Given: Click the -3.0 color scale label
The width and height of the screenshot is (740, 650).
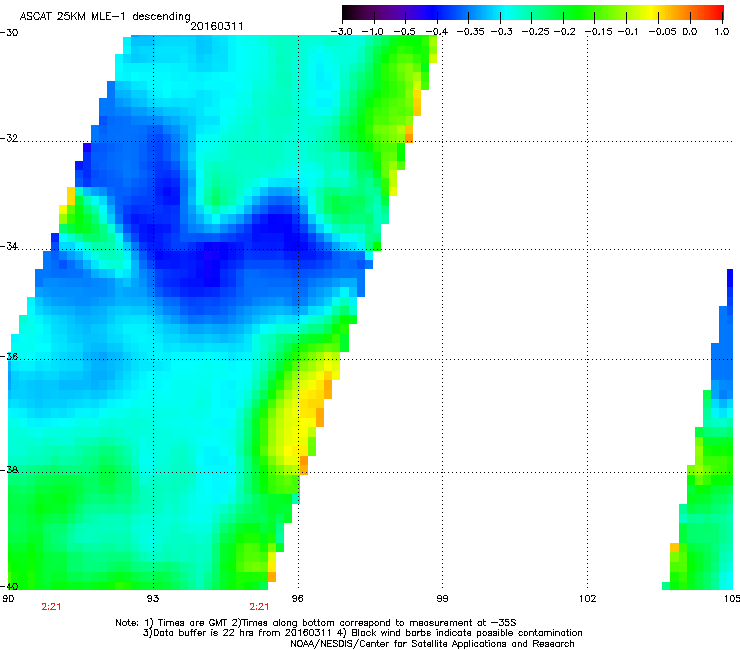Looking at the screenshot, I should (x=341, y=32).
